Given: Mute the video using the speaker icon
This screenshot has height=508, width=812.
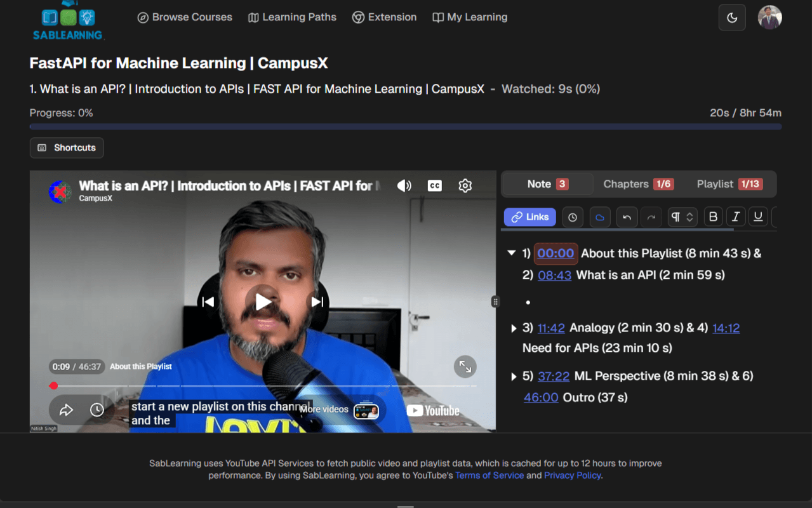Looking at the screenshot, I should coord(404,185).
